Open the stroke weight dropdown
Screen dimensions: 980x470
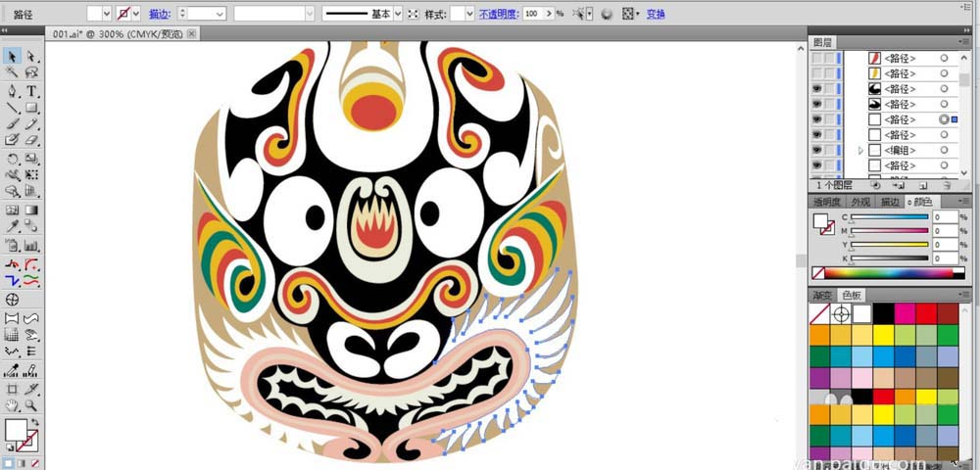point(219,14)
